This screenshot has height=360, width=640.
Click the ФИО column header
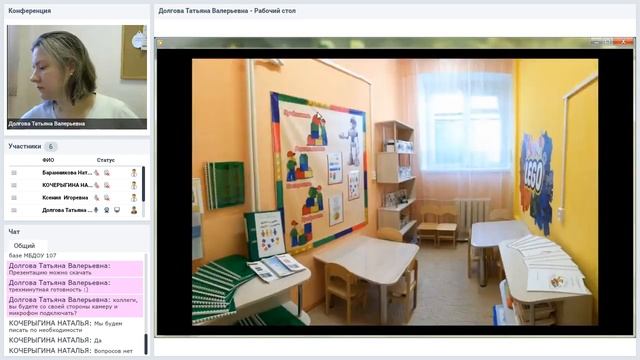pos(48,160)
